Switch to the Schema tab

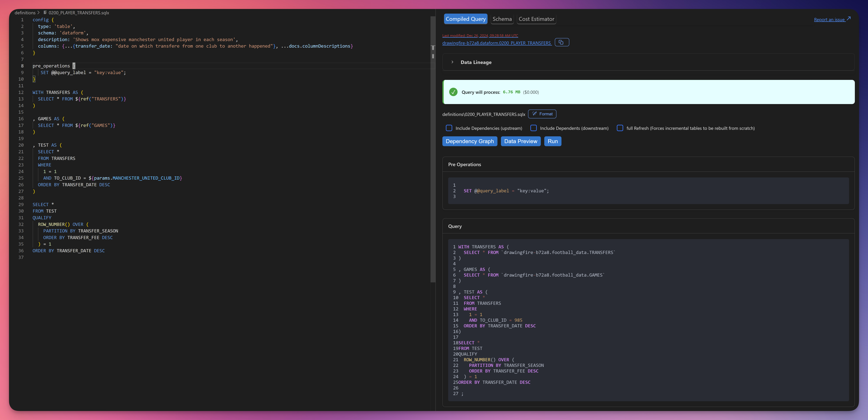[x=502, y=19]
